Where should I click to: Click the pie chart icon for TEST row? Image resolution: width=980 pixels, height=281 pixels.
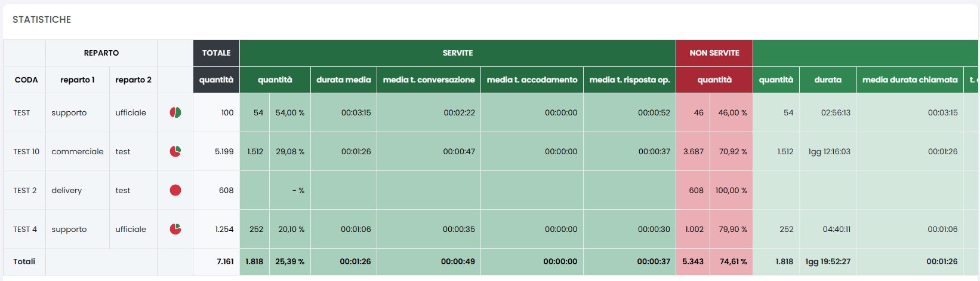[x=175, y=112]
